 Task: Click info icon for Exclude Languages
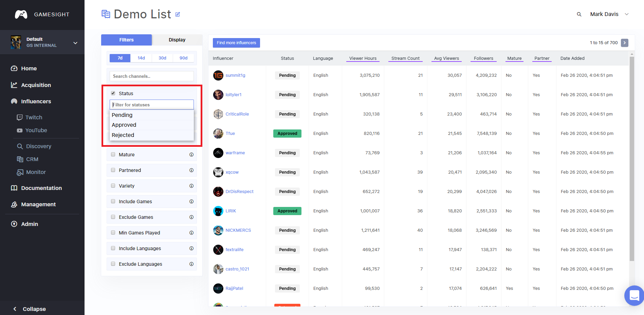click(x=191, y=264)
